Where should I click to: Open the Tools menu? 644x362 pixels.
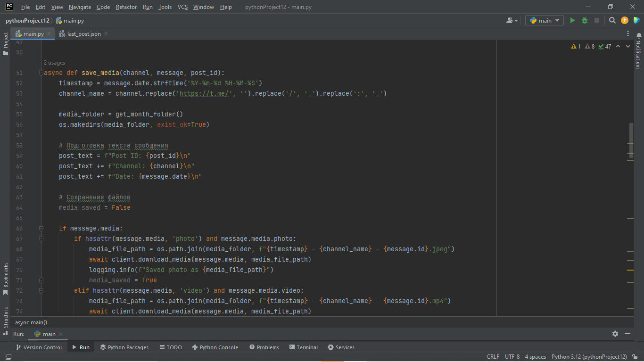click(165, 7)
